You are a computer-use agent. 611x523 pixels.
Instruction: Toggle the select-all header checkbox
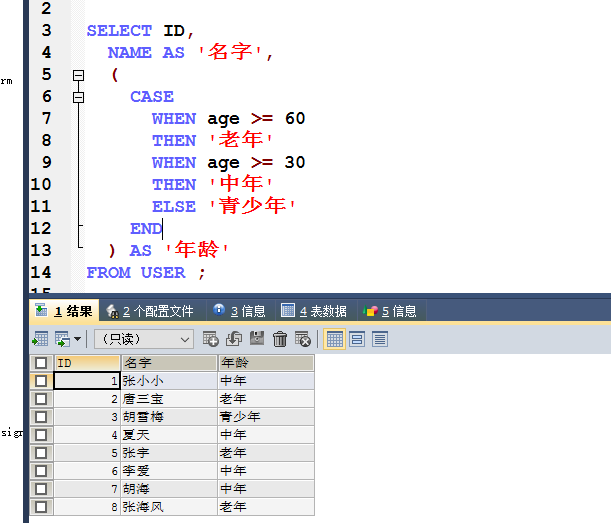(41, 363)
